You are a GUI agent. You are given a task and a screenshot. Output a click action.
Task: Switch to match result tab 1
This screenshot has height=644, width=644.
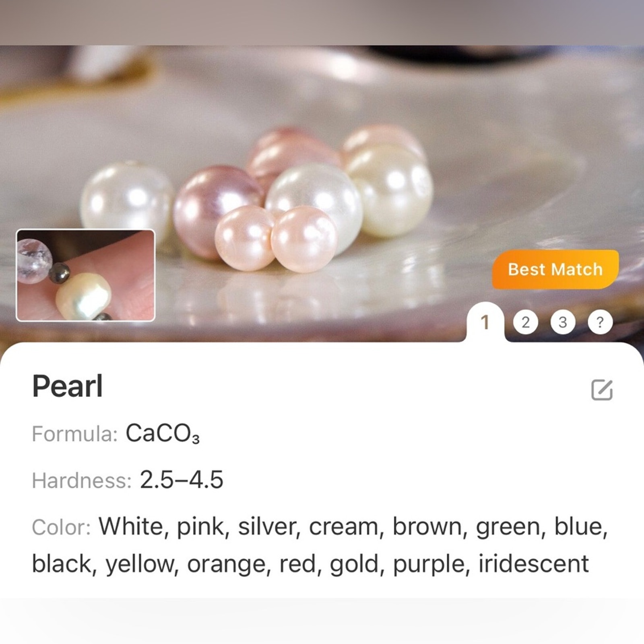click(485, 322)
